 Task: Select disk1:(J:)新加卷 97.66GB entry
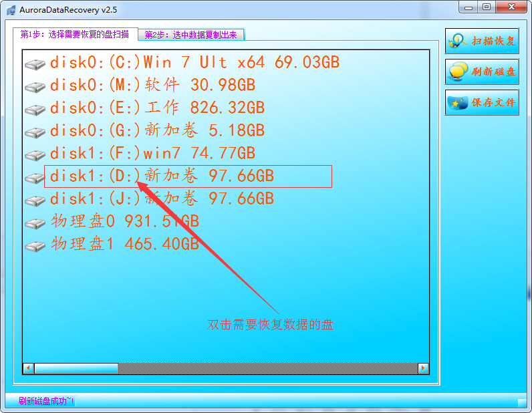coord(162,198)
